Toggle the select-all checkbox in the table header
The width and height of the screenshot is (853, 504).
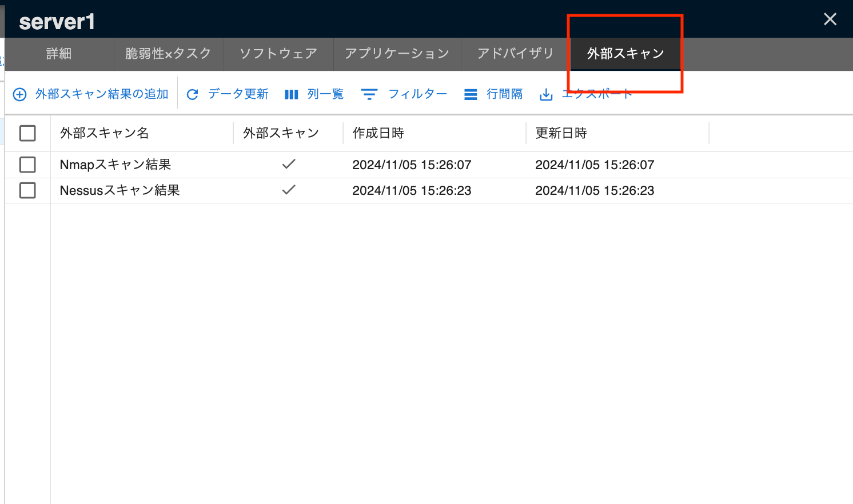pos(27,133)
